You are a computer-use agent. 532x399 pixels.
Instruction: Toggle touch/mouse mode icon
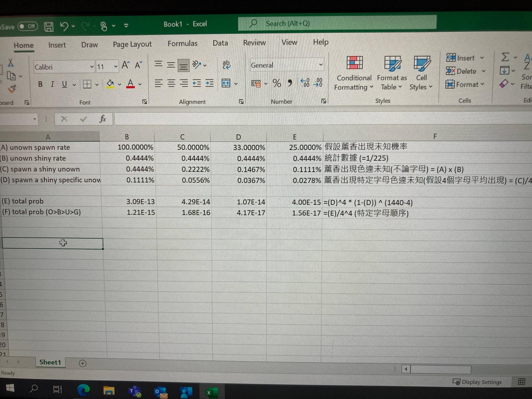tap(104, 26)
